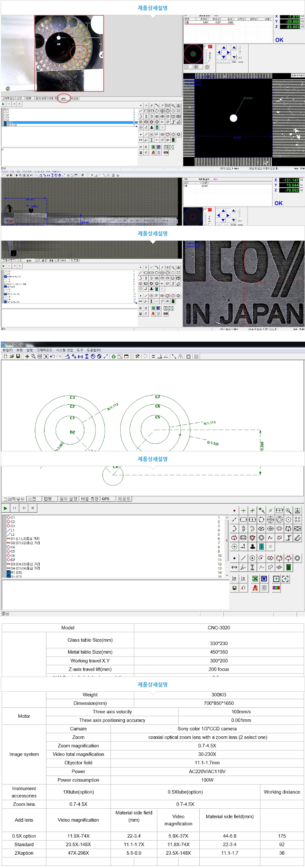Select the angle construct tool
The image size is (305, 868).
pos(243,567)
